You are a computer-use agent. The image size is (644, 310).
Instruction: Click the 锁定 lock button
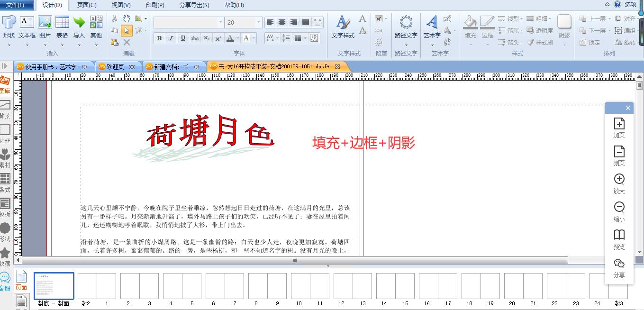tap(590, 42)
